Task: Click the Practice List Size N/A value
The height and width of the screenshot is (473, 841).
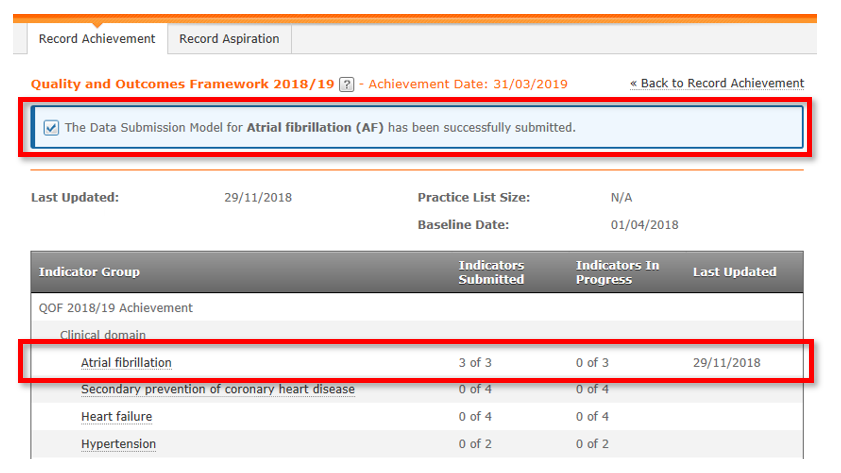Action: 621,197
